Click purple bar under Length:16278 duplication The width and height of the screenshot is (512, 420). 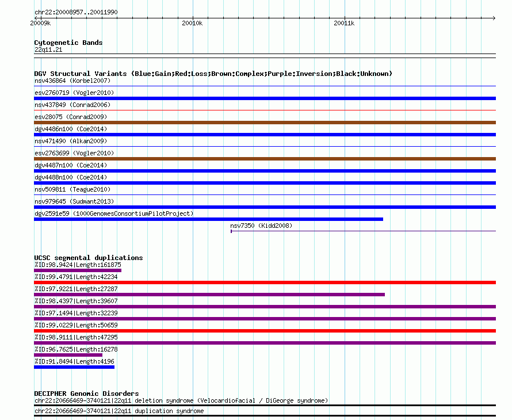pyautogui.click(x=68, y=355)
